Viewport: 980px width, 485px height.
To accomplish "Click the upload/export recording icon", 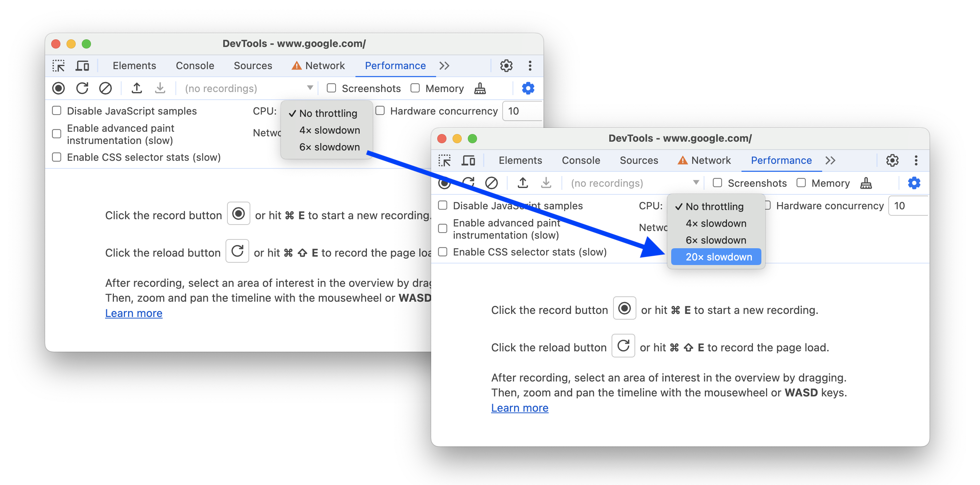I will 136,88.
